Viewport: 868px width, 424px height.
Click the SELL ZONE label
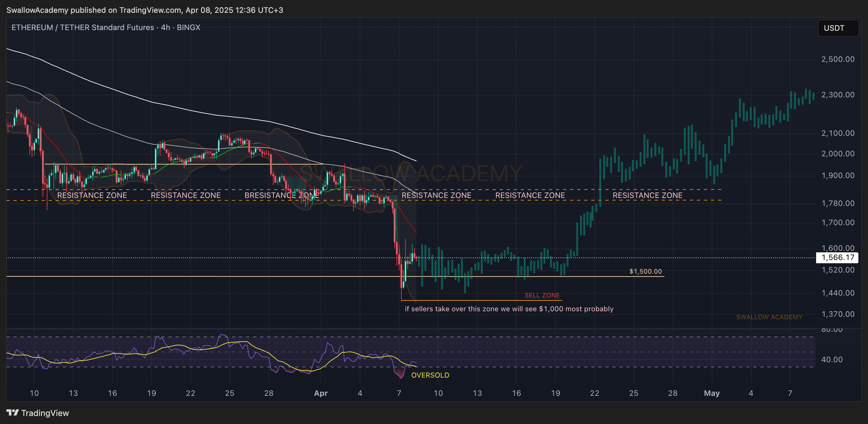coord(542,295)
